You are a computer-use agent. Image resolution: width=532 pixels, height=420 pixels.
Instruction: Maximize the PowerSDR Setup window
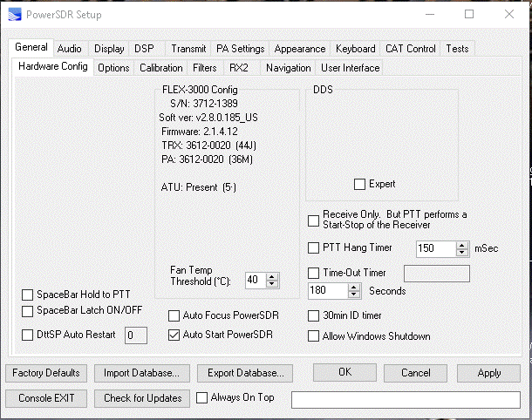pos(469,14)
